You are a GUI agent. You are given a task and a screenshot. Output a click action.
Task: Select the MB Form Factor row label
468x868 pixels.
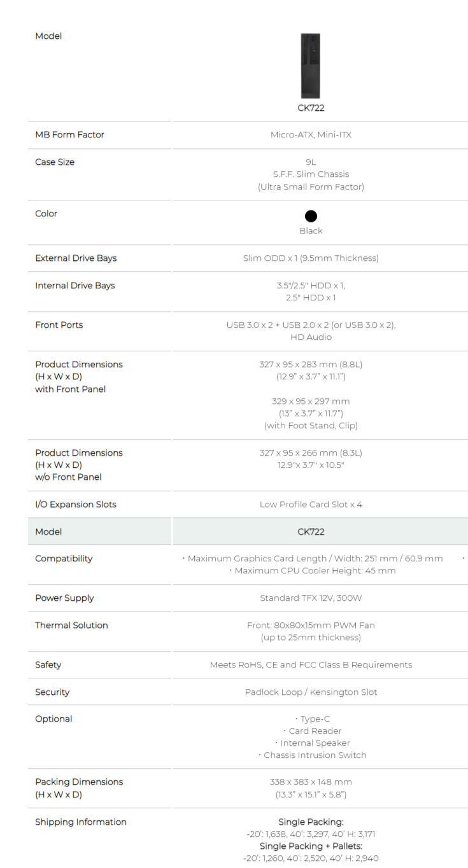(69, 135)
